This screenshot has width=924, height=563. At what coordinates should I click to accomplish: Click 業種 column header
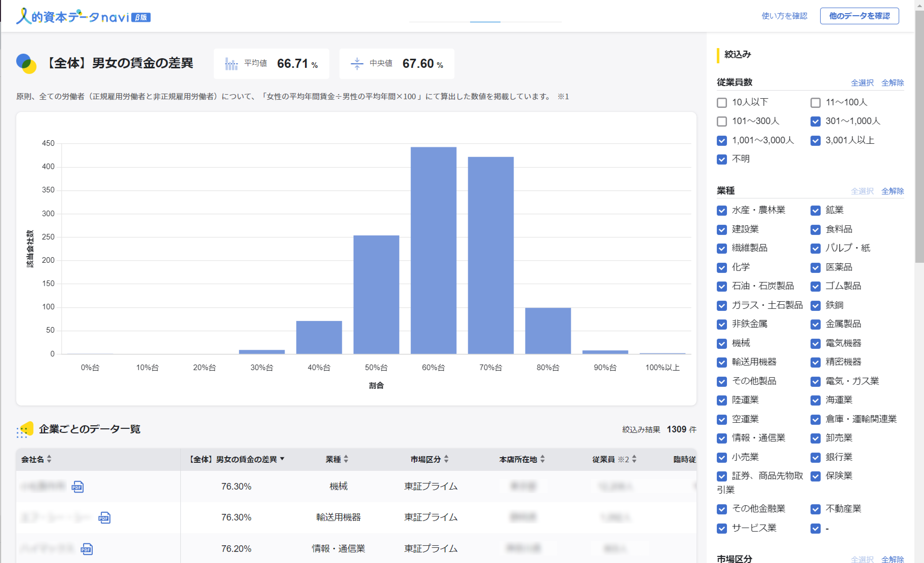click(333, 459)
